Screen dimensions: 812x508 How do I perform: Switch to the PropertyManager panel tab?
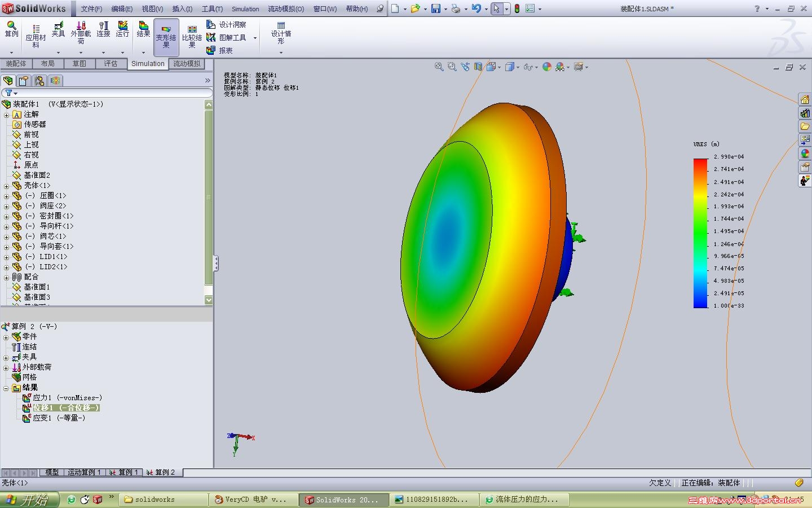(x=24, y=81)
